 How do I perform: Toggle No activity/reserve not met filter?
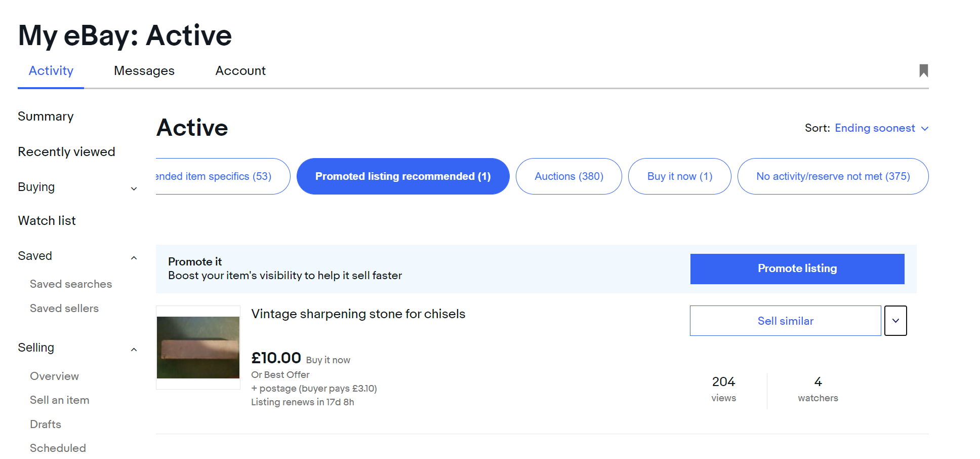point(833,176)
